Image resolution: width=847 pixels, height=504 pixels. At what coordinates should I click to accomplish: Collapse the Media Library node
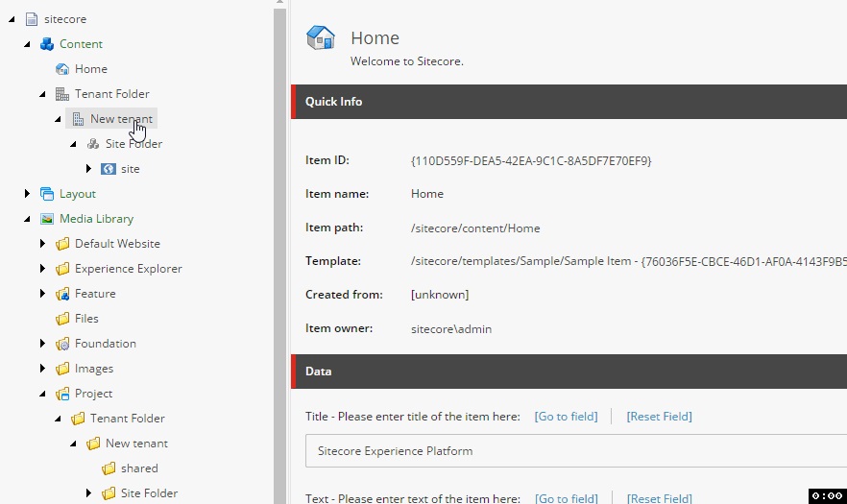(27, 219)
